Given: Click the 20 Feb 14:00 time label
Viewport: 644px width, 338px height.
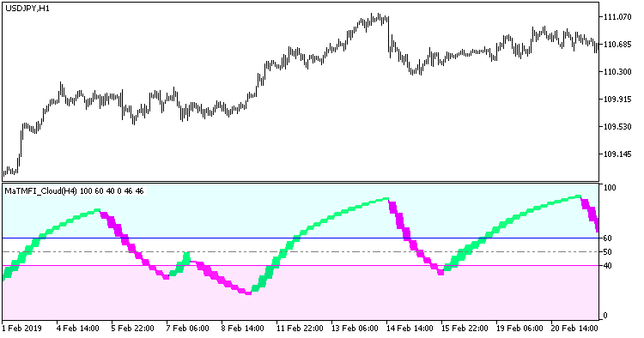Looking at the screenshot, I should pyautogui.click(x=574, y=329).
